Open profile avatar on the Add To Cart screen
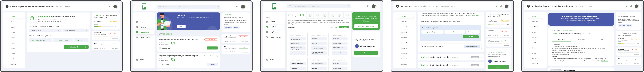 (x=374, y=6)
